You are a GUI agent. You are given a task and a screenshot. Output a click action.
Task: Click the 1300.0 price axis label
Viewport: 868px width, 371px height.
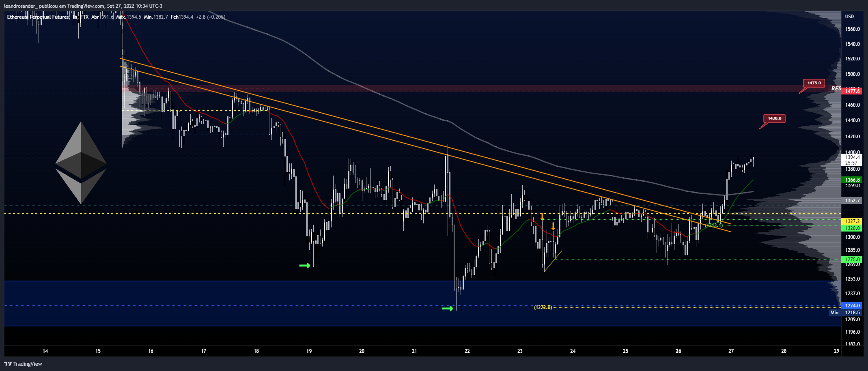[x=852, y=237]
